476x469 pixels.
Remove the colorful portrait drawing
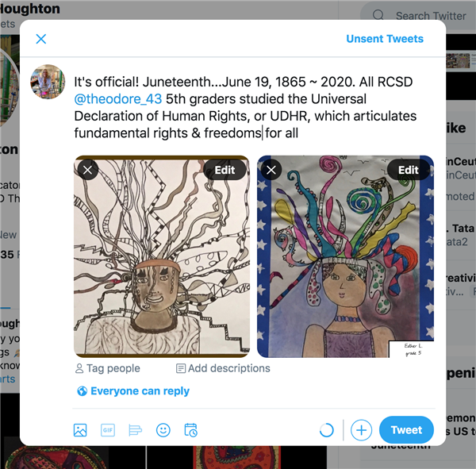click(271, 170)
